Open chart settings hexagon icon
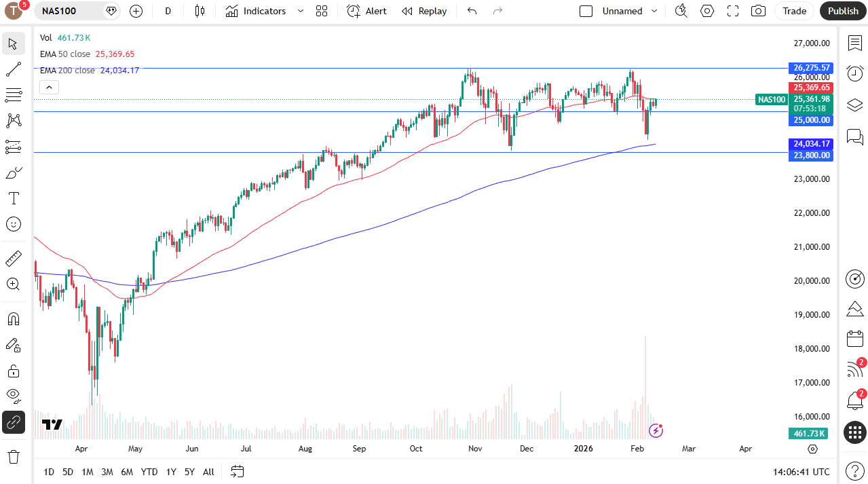868x484 pixels. 707,11
